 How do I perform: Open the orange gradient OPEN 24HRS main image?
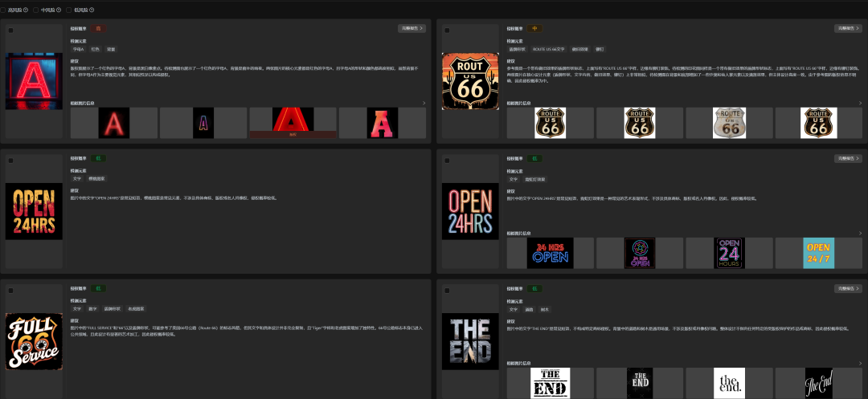click(34, 211)
